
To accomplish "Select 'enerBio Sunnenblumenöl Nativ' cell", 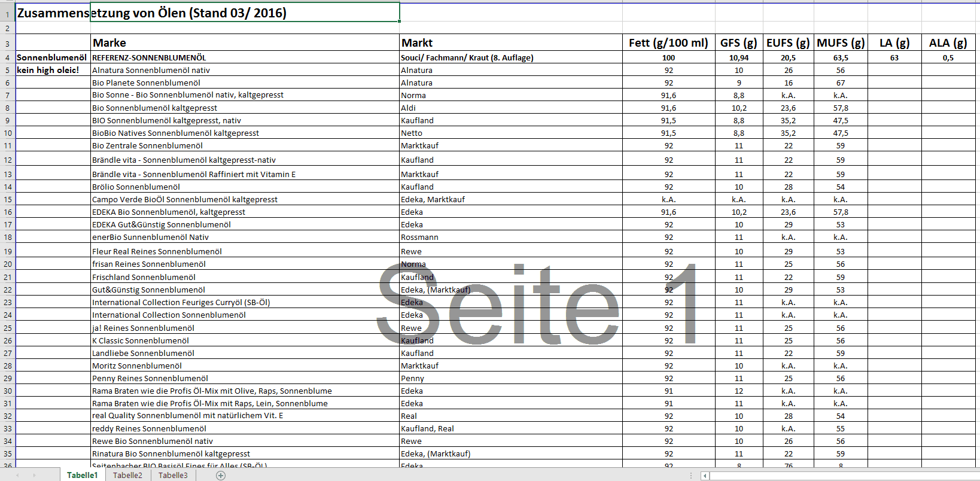I will tap(245, 237).
